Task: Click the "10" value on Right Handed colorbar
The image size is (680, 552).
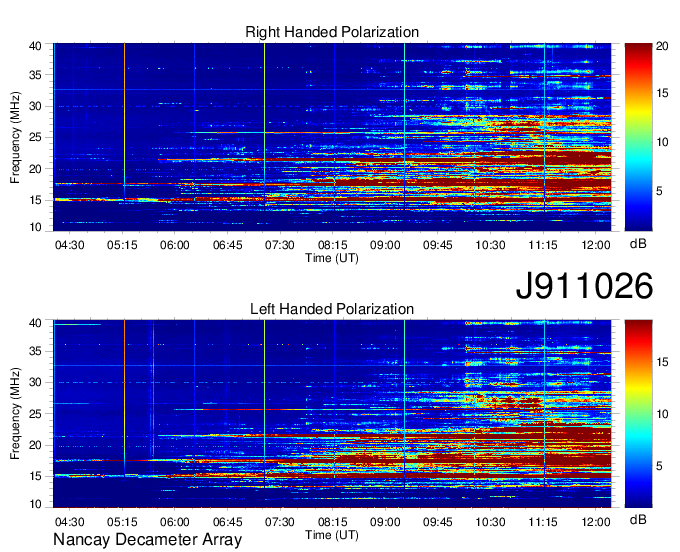Action: pos(662,142)
